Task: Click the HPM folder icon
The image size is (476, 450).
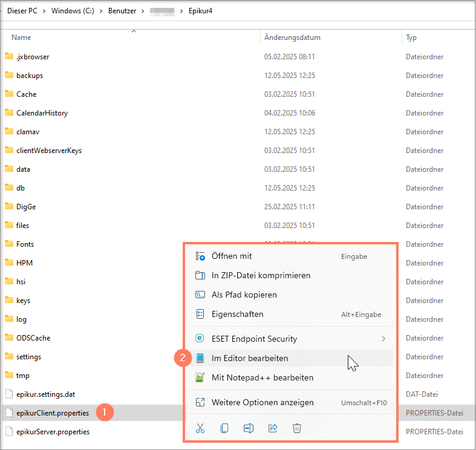Action: click(x=9, y=262)
